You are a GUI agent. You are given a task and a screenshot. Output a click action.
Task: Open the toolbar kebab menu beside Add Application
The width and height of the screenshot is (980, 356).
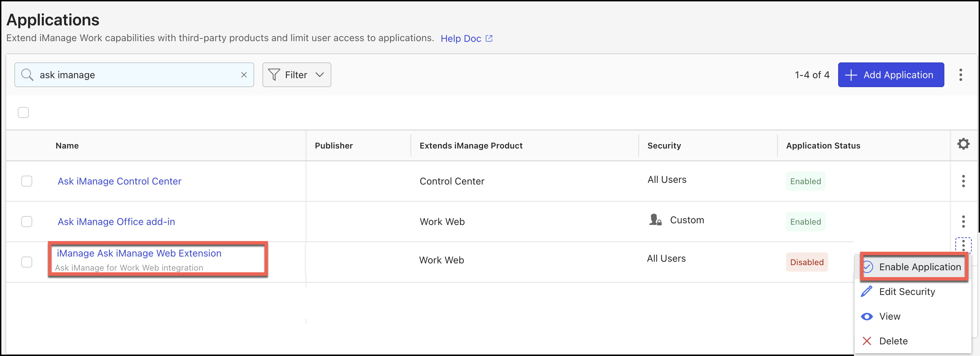[x=960, y=75]
